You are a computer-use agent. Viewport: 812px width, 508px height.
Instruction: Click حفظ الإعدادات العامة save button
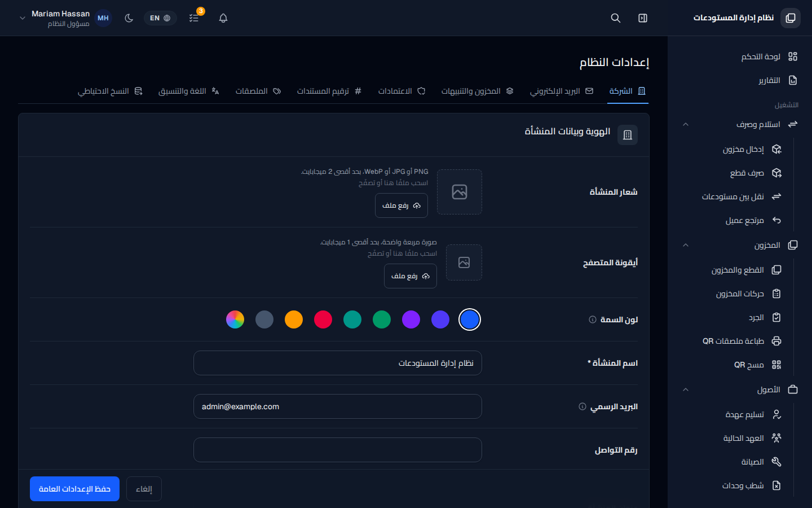pyautogui.click(x=74, y=489)
